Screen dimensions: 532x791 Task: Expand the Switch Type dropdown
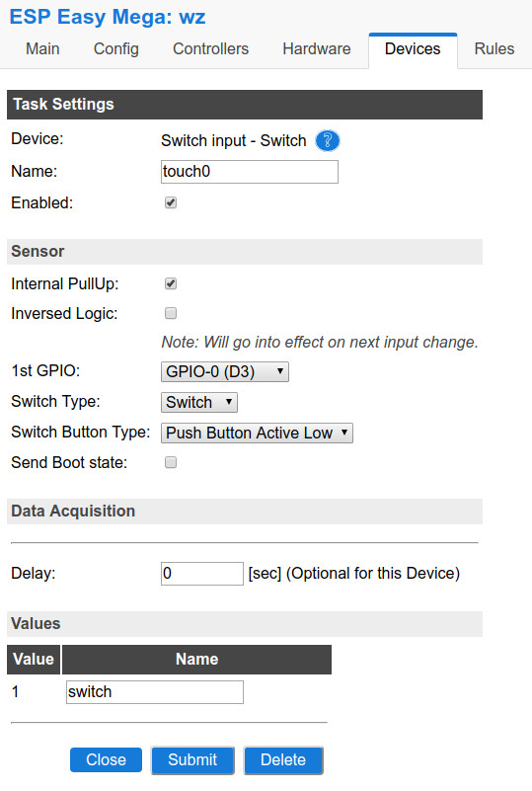(199, 402)
